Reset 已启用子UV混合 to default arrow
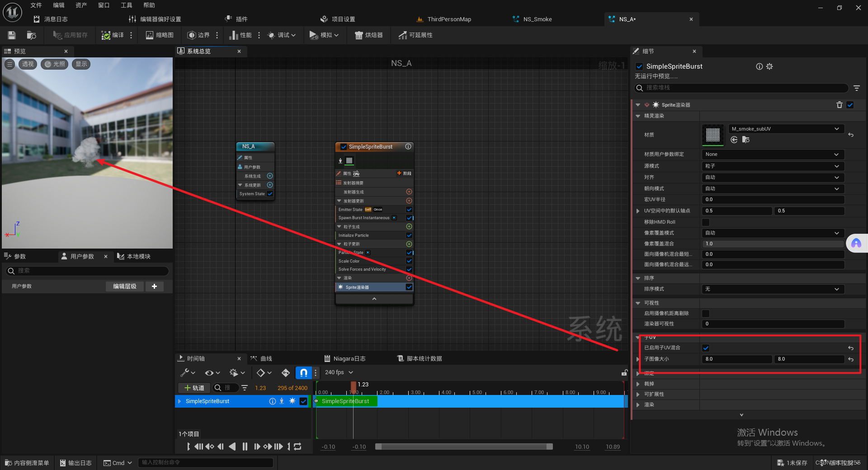The height and width of the screenshot is (470, 868). pos(851,348)
